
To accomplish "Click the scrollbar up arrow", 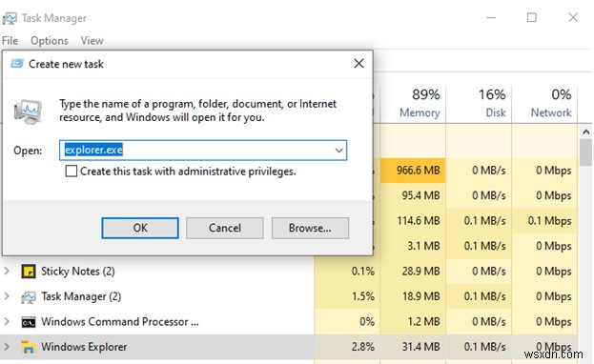I will tap(586, 132).
